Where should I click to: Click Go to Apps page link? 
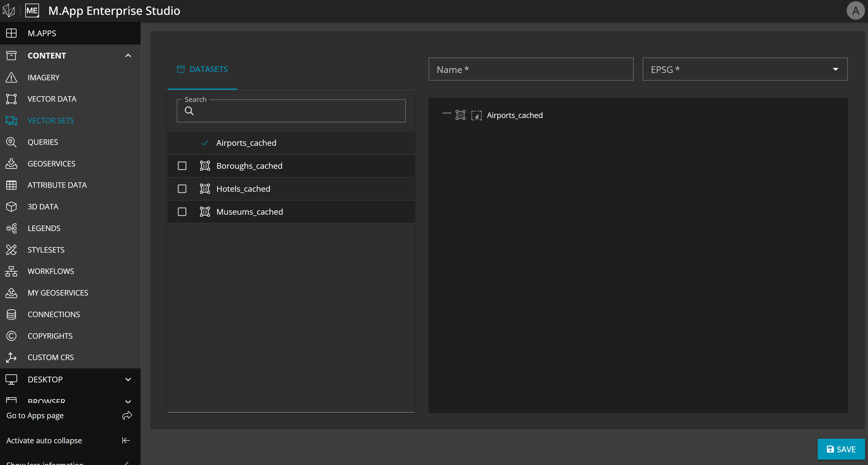point(35,416)
